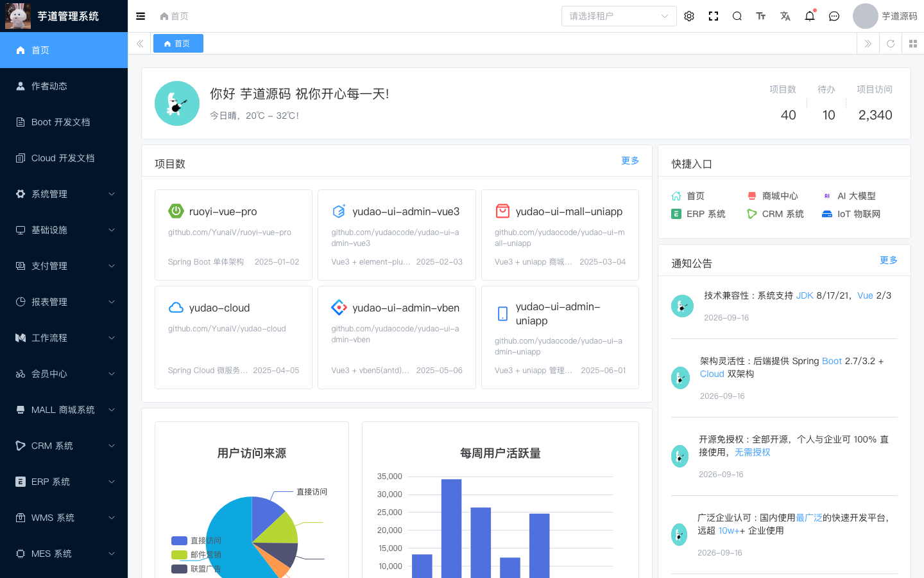924x578 pixels.
Task: Click the 项目访问 value 2,340
Action: (x=875, y=115)
